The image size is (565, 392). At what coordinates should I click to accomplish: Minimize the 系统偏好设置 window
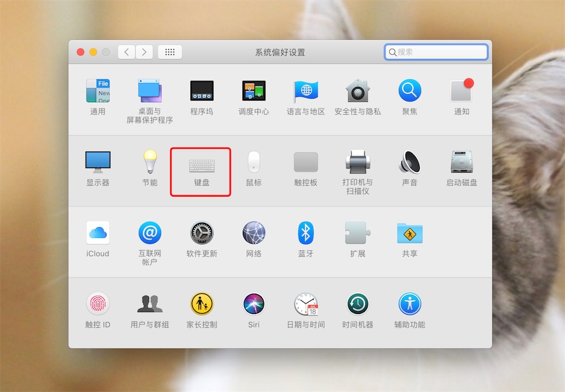coord(93,52)
